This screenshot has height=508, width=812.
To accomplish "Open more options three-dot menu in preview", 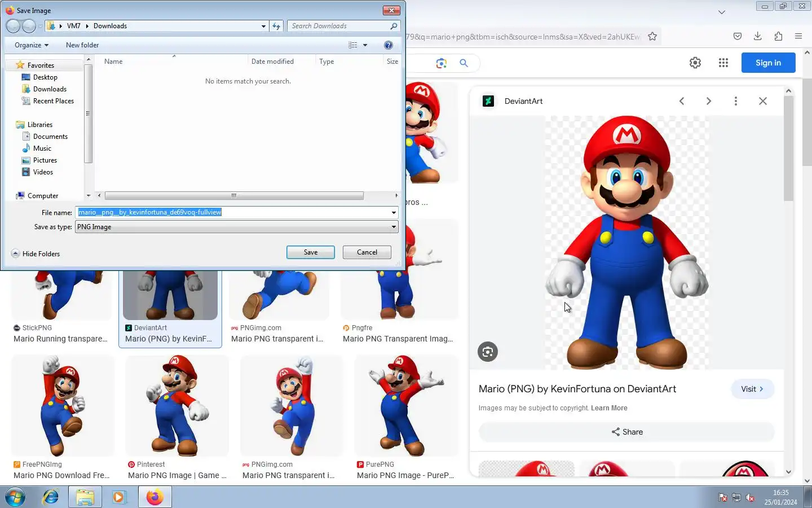I will click(x=736, y=101).
